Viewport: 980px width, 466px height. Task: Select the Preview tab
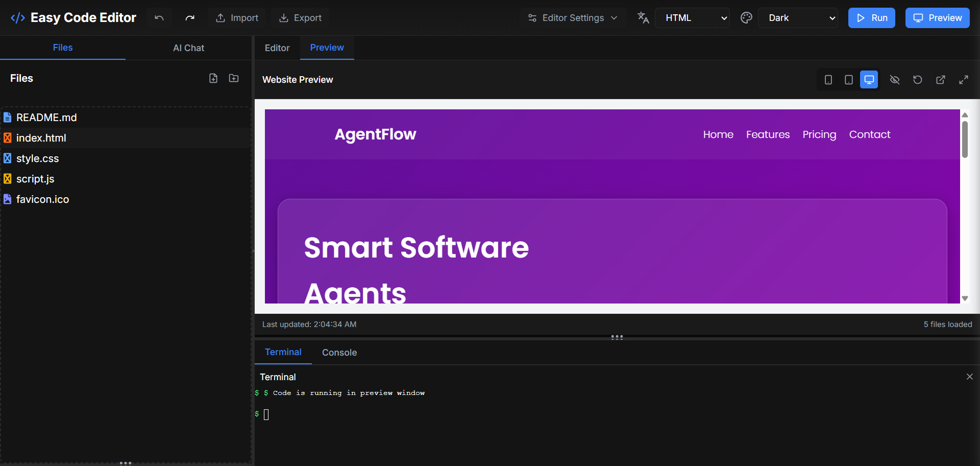click(327, 48)
